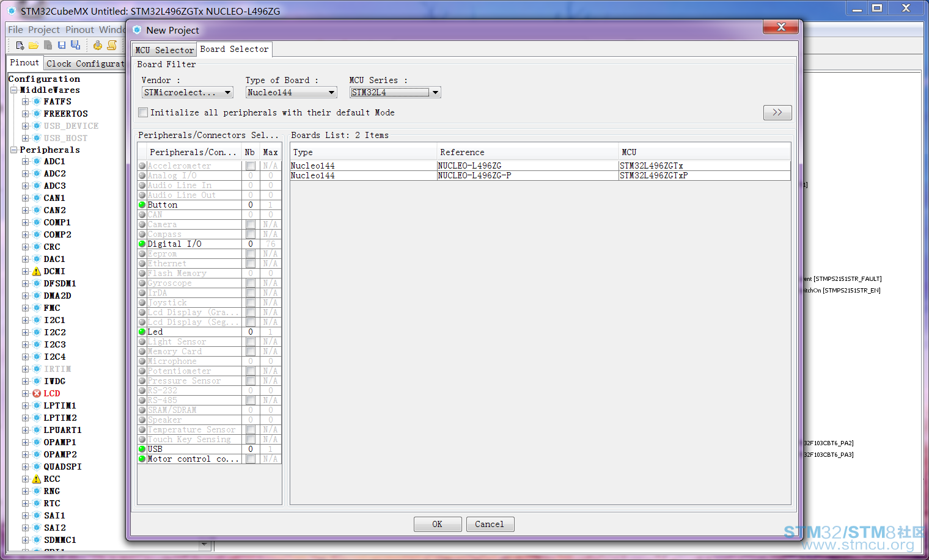Switch to the MCU Selector tab
This screenshot has height=560, width=929.
click(x=164, y=50)
